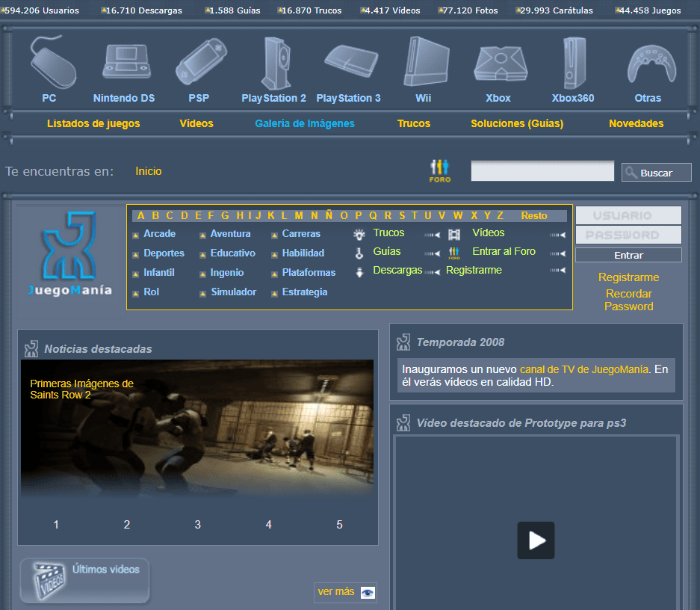Image resolution: width=700 pixels, height=610 pixels.
Task: Focus the USUARIO input field
Action: pos(628,215)
